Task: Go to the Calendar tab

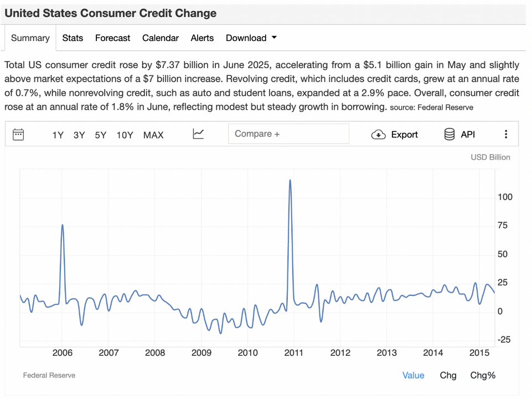Action: pos(161,38)
